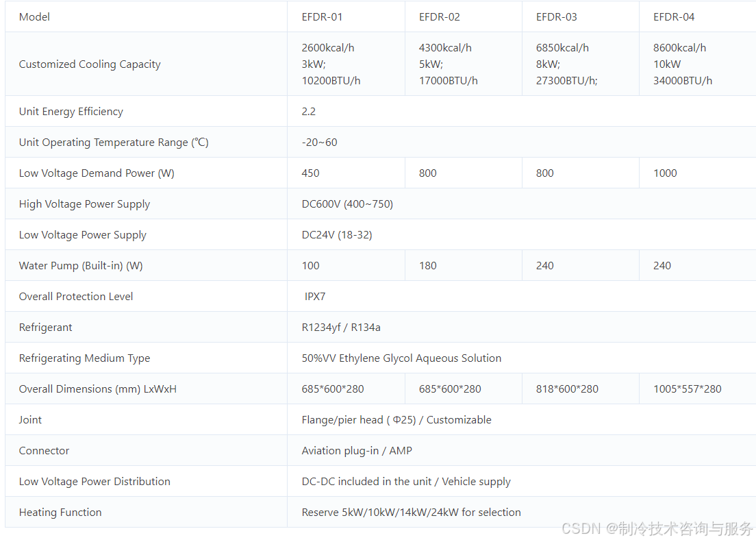The image size is (756, 542).
Task: Click the R1234yf / R134a value
Action: (x=341, y=328)
